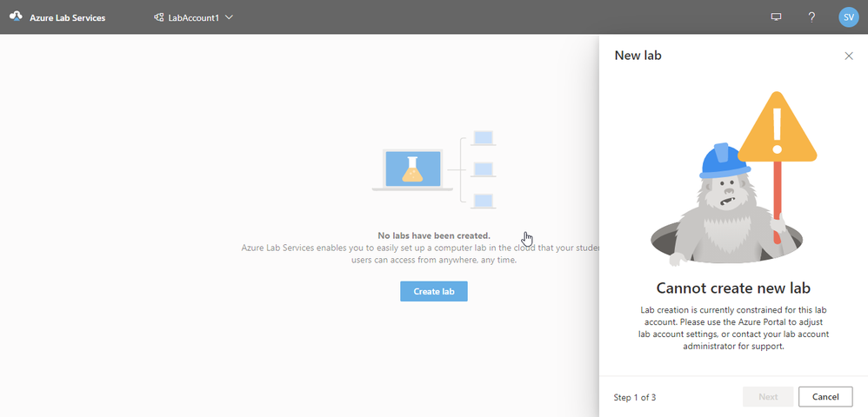Click the lab creation constrained message text
Screen dimensions: 868x417
click(733, 328)
